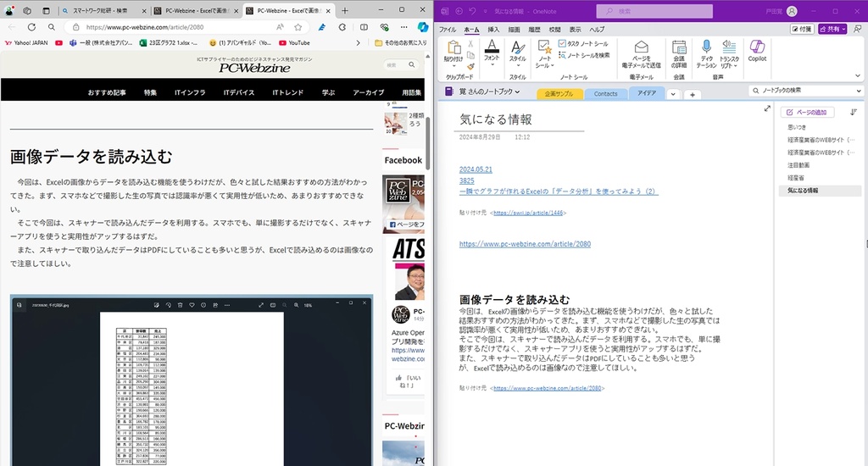Click the Refresh icon in Edge browser
Image resolution: width=868 pixels, height=466 pixels.
pyautogui.click(x=31, y=26)
